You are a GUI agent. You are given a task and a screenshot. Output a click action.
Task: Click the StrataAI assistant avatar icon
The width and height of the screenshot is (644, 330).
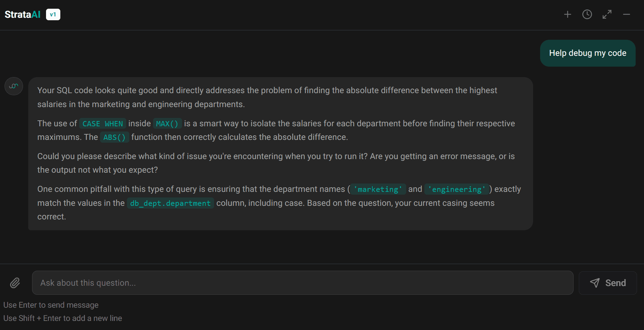pyautogui.click(x=14, y=86)
